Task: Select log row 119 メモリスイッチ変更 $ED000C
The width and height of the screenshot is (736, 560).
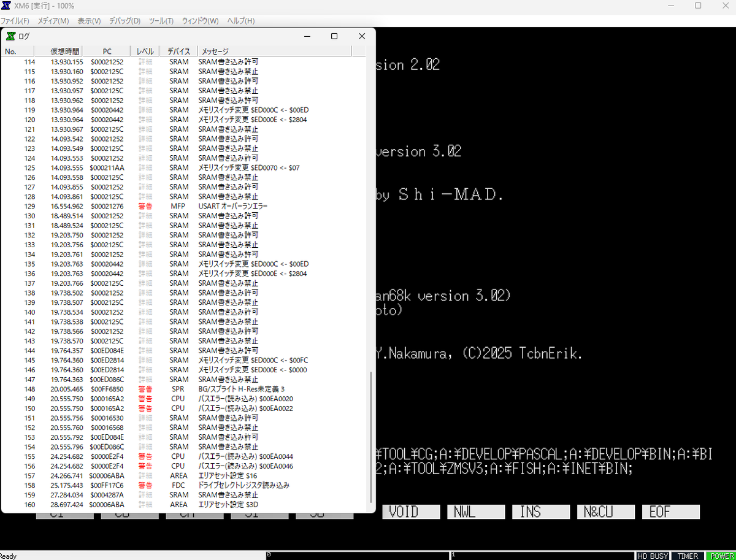Action: click(x=184, y=110)
